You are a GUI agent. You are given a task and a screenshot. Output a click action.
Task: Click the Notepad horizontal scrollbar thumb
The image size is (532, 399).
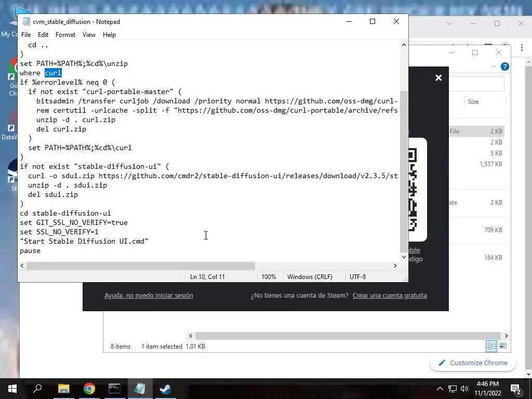141,265
